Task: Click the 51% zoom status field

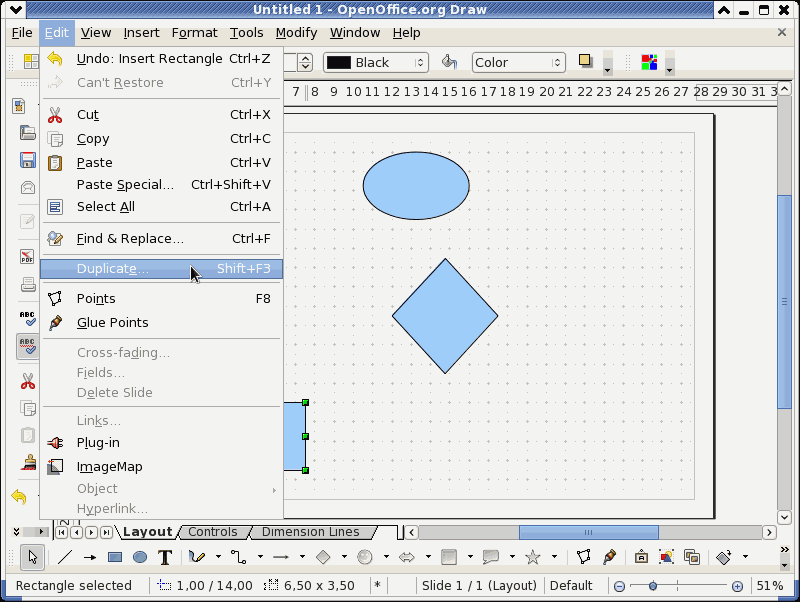Action: [x=770, y=586]
